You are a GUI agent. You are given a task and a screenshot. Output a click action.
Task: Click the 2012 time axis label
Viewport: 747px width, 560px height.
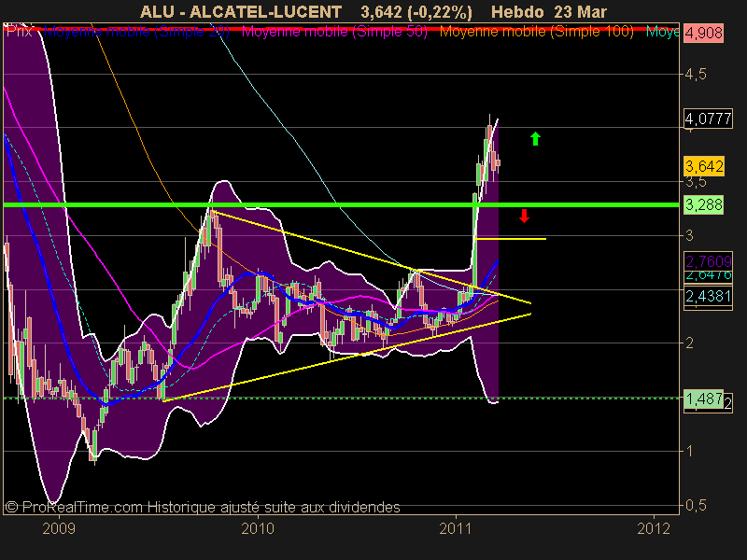(x=654, y=528)
